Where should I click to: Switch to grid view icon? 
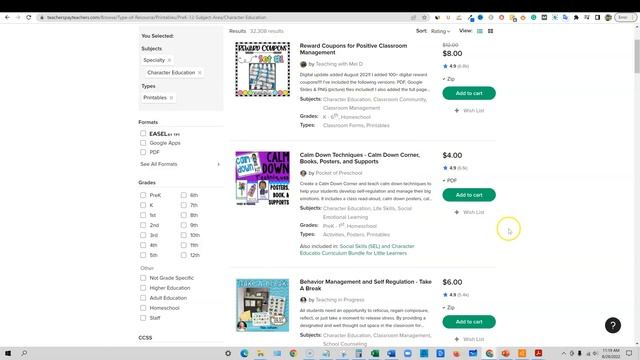click(x=491, y=31)
